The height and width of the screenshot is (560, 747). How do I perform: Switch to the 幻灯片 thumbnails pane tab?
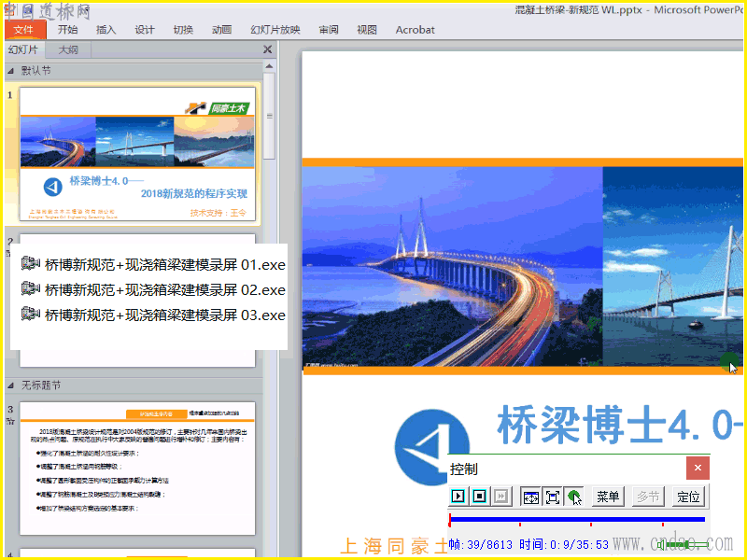tap(24, 49)
